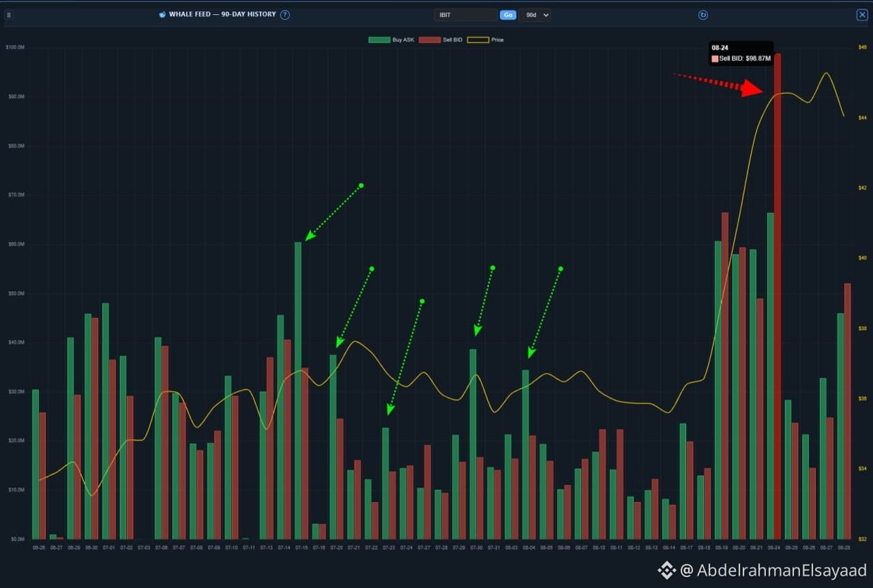Toggle the Buy ASK series in the legend

click(x=391, y=40)
